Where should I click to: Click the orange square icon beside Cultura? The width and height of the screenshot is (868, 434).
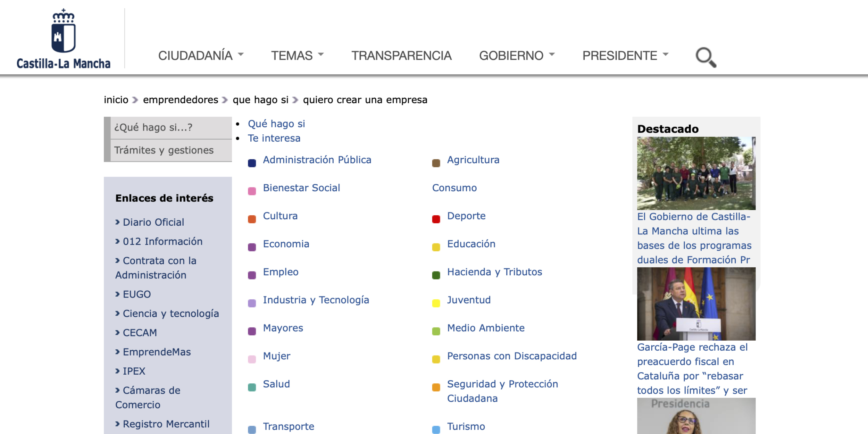click(252, 219)
